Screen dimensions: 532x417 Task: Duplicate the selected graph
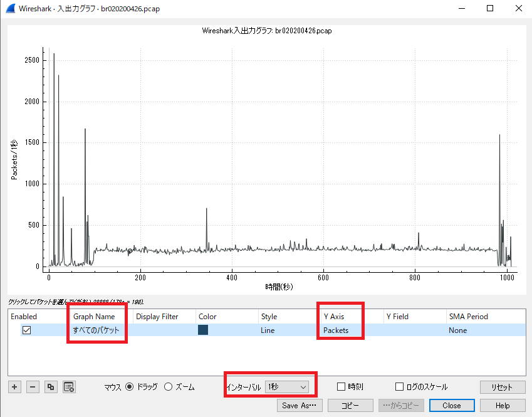(x=51, y=387)
